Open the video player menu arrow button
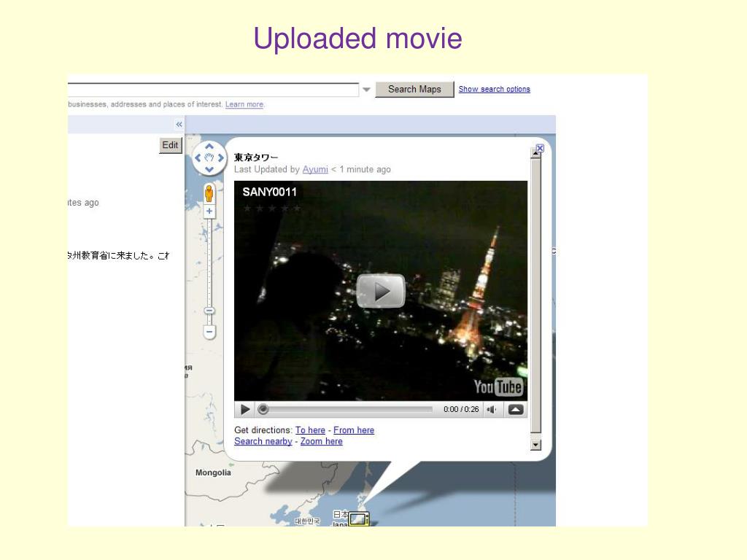Screen dimensions: 747x560 point(516,410)
